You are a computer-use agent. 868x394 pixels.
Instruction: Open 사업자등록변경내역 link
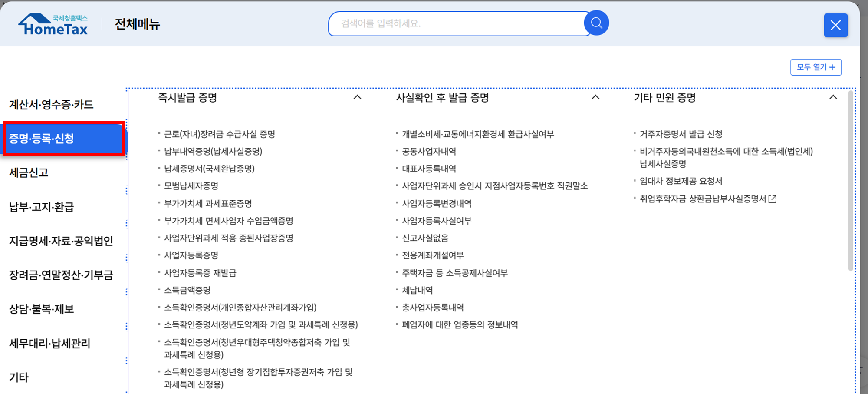coord(437,204)
